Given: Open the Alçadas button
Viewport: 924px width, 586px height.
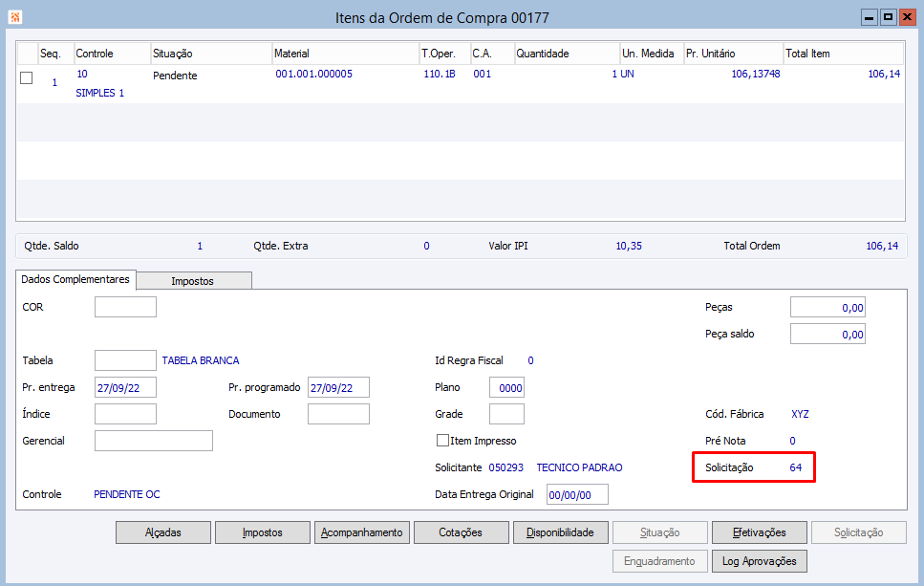Looking at the screenshot, I should [163, 532].
